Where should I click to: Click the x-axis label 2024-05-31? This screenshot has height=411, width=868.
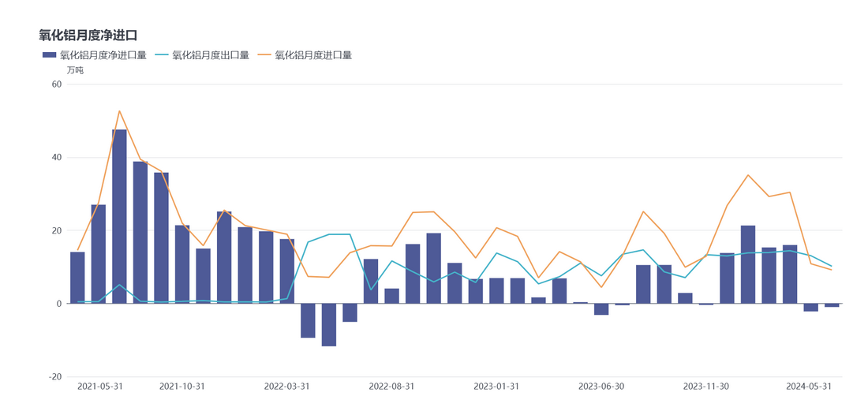[809, 386]
